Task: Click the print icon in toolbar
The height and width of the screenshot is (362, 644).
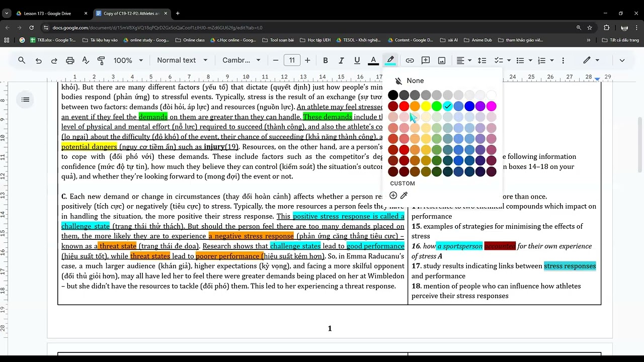Action: 70,60
